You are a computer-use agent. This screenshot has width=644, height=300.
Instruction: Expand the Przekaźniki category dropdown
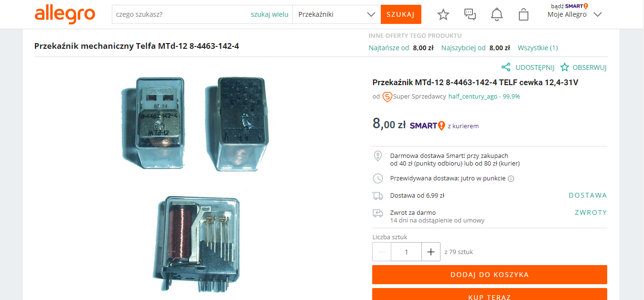point(337,14)
